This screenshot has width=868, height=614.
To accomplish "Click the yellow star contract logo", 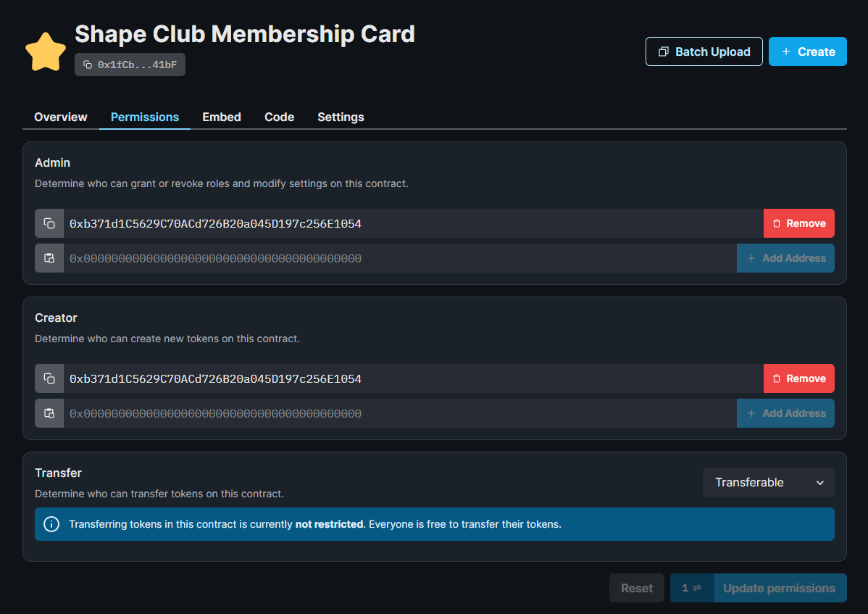I will (x=46, y=52).
